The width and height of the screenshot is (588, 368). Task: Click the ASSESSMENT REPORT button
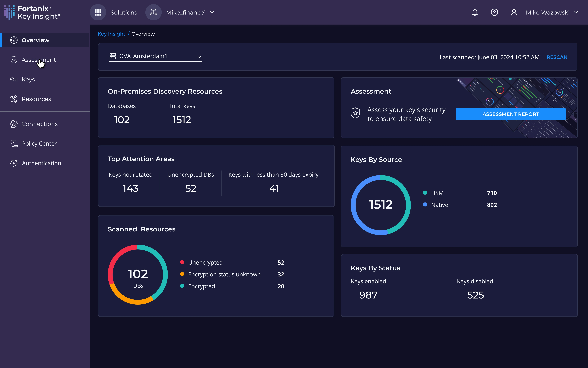click(511, 114)
